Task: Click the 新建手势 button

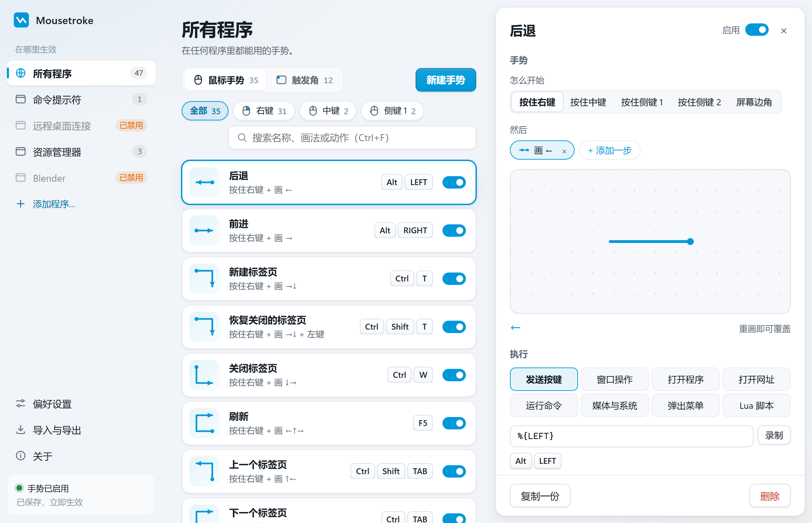Action: 446,80
